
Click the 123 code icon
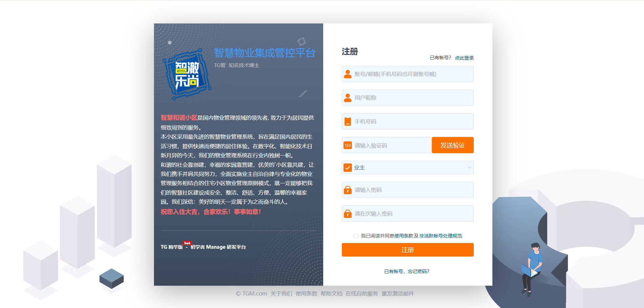click(348, 145)
